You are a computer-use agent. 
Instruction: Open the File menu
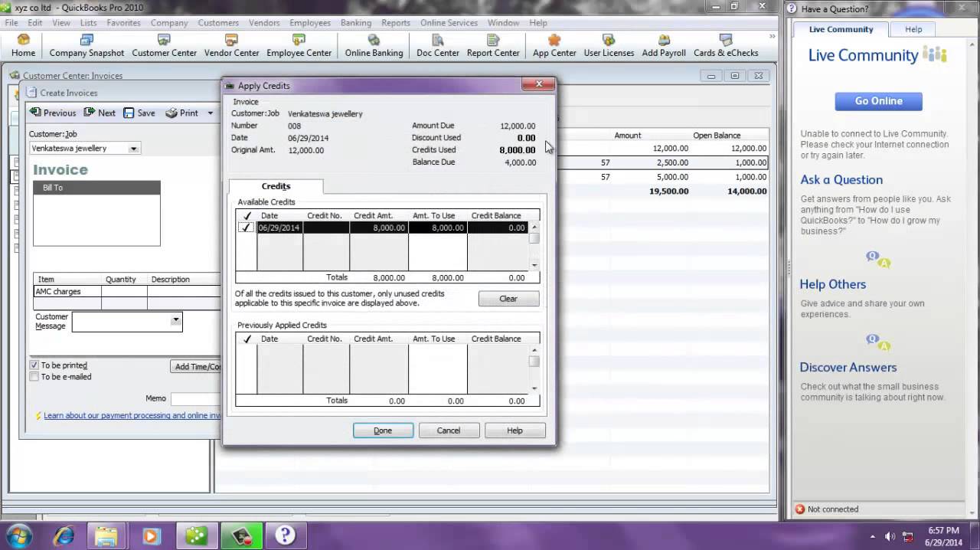[x=11, y=23]
